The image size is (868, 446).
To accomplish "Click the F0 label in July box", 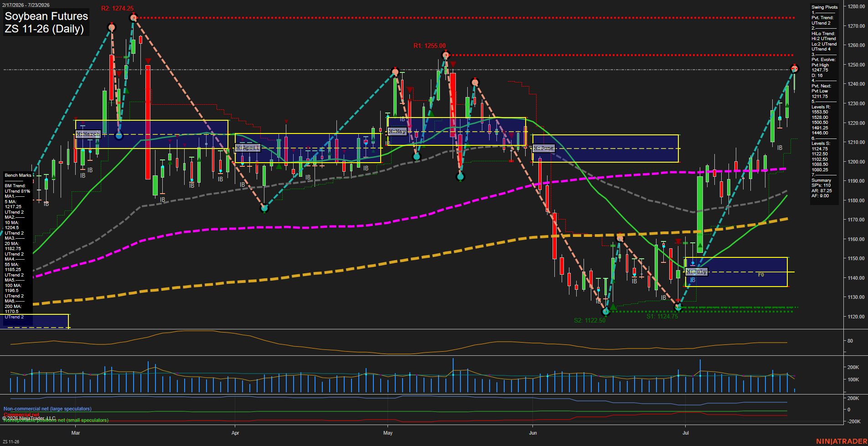I will pyautogui.click(x=761, y=275).
